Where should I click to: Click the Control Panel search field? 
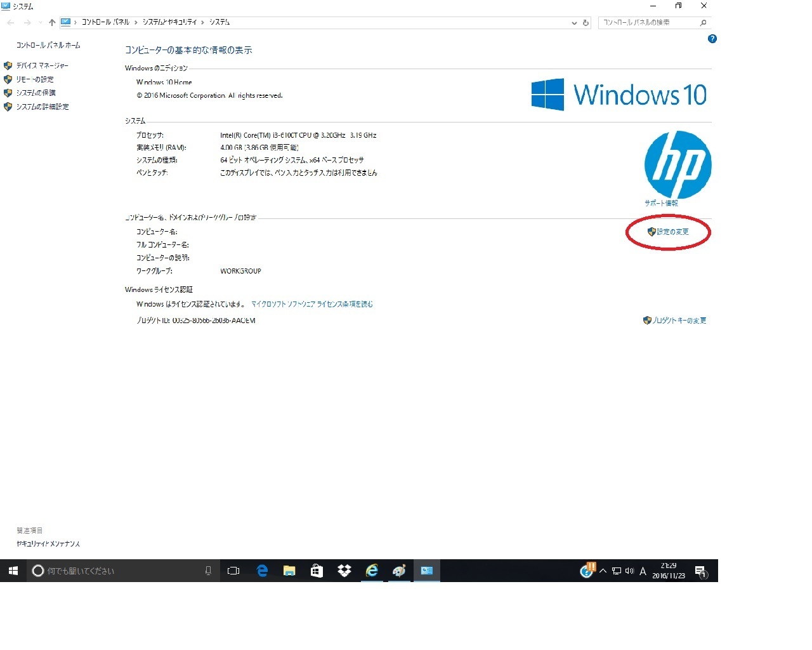pyautogui.click(x=654, y=23)
